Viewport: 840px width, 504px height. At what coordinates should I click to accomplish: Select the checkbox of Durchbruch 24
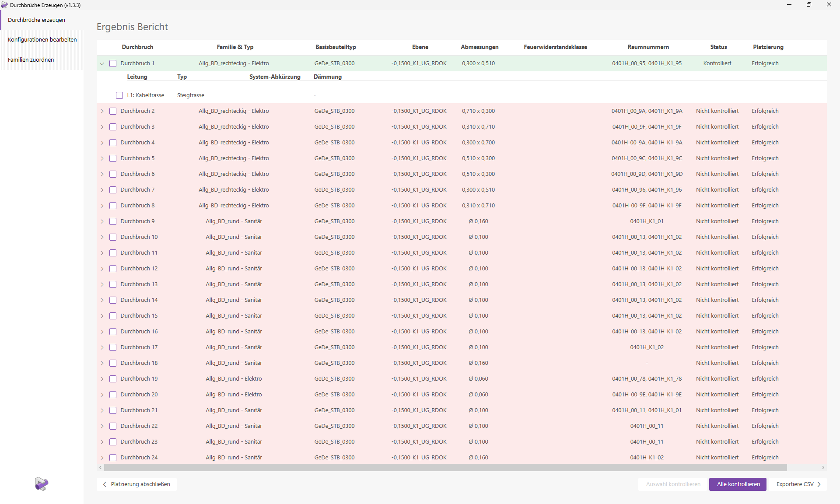113,458
